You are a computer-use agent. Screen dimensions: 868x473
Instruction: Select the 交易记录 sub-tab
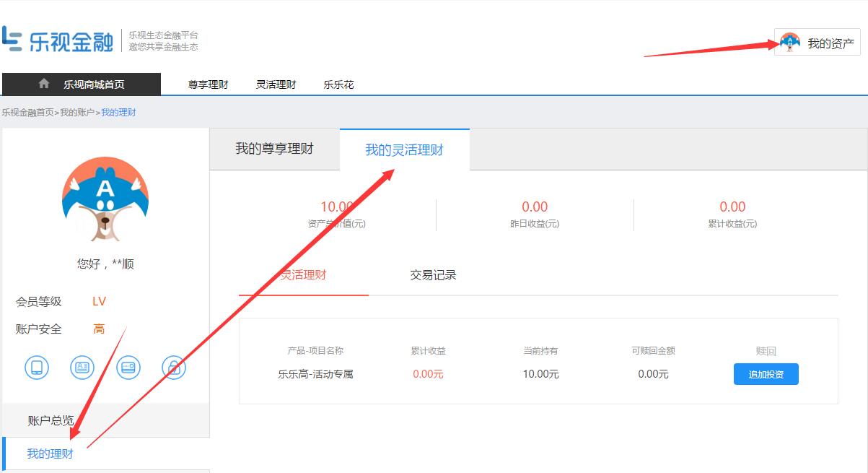coord(434,275)
